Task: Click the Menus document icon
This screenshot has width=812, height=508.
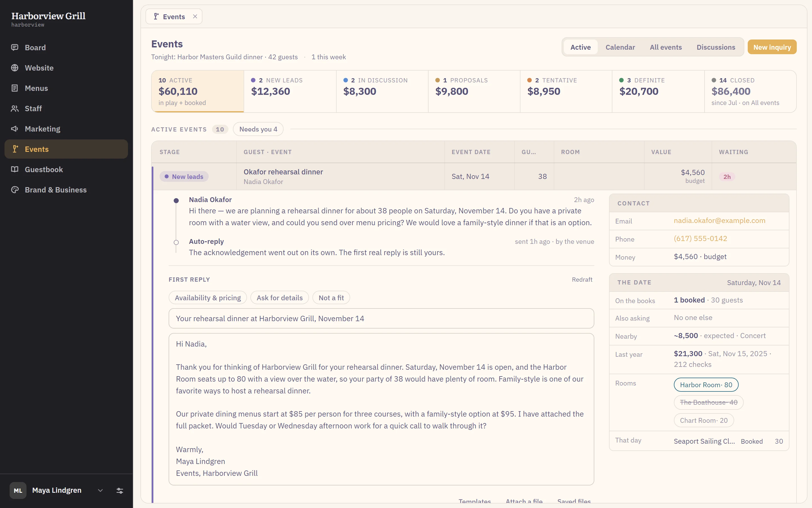Action: click(14, 88)
